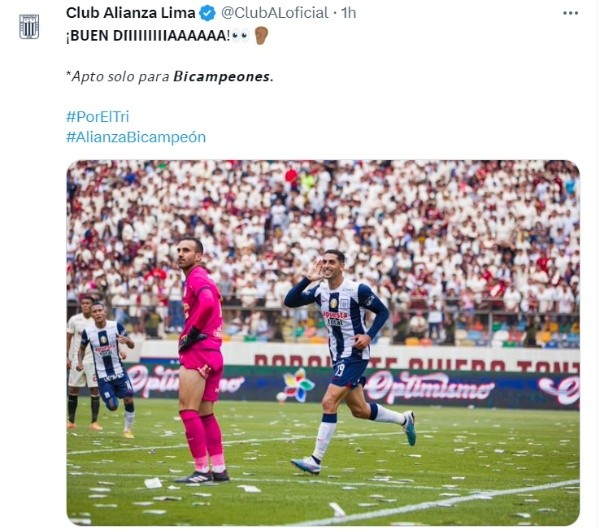Click the goalkeeper in pink in the photo
The image size is (600, 530).
coord(201,360)
